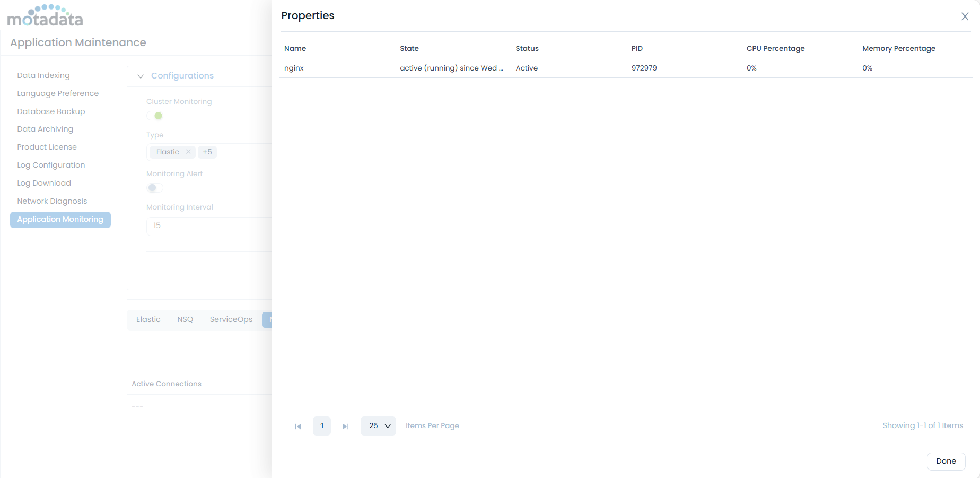
Task: Open Network Diagnosis settings
Action: 52,201
